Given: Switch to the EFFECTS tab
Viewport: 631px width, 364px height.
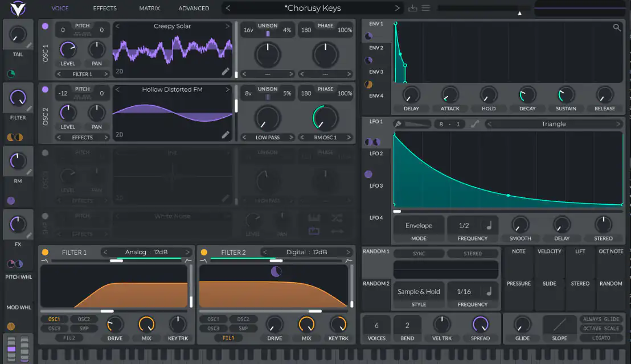Looking at the screenshot, I should (x=105, y=8).
